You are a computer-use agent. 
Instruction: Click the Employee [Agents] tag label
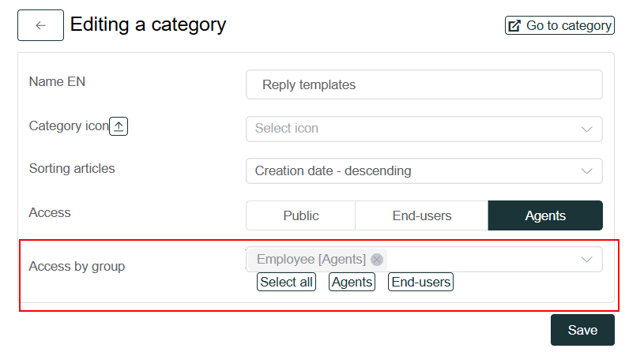311,260
